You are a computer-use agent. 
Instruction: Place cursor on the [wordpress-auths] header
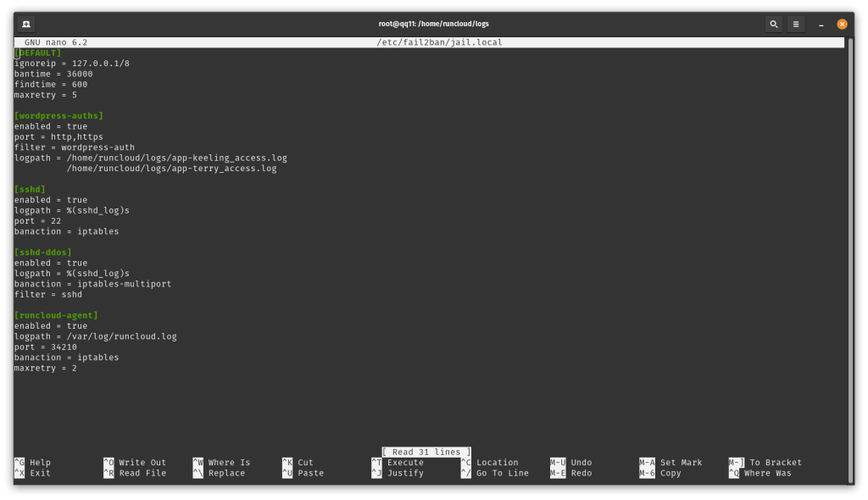coord(58,115)
